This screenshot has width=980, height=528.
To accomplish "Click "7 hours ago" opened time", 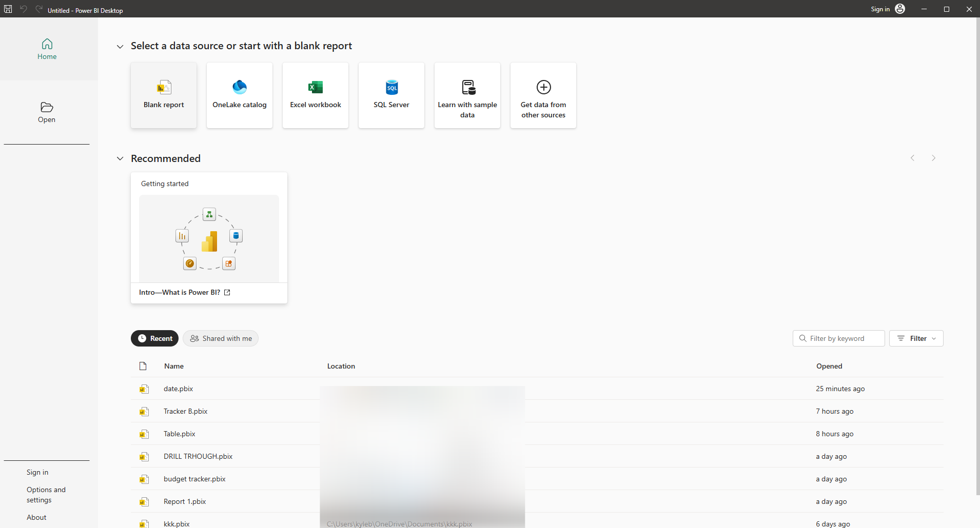I will tap(835, 411).
